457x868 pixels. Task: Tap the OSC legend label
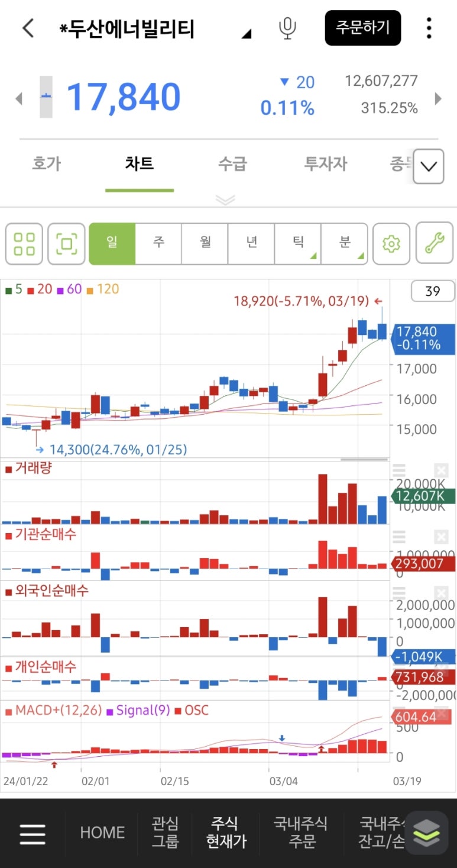pyautogui.click(x=192, y=710)
